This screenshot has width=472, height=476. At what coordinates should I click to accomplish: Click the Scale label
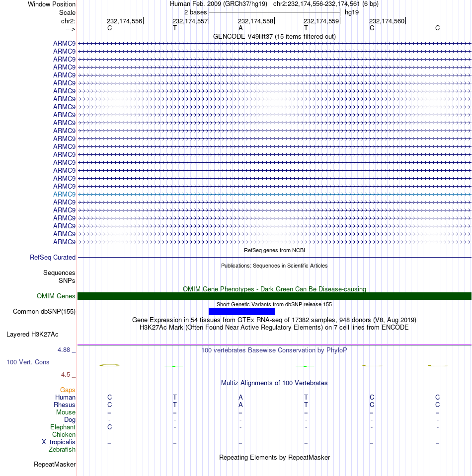(x=67, y=13)
